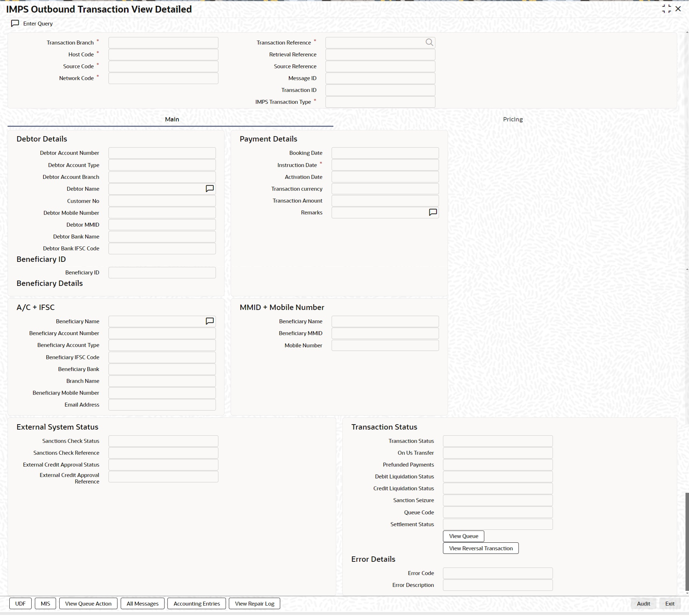Screen dimensions: 689x616
Task: Focus the Error Description field
Action: pos(498,585)
